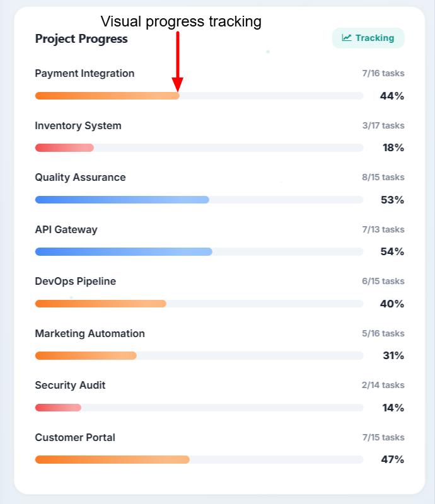Click the chart icon in Tracking badge
This screenshot has height=504, width=435.
[347, 38]
